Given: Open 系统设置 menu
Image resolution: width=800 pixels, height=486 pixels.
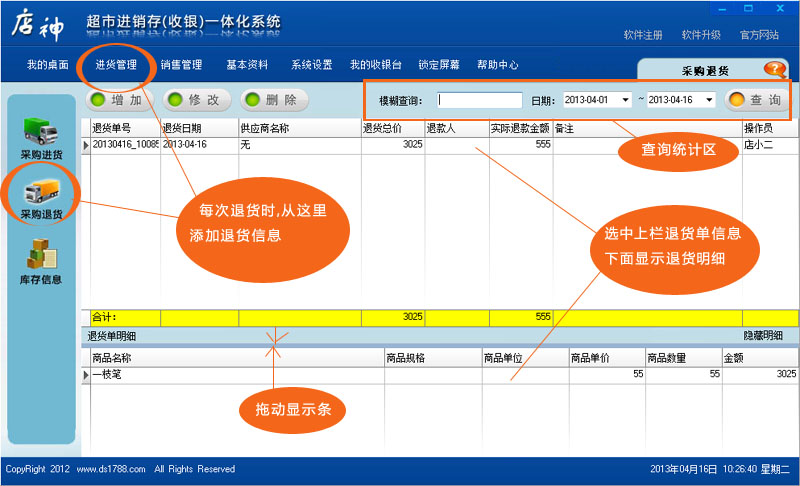Looking at the screenshot, I should tap(312, 65).
